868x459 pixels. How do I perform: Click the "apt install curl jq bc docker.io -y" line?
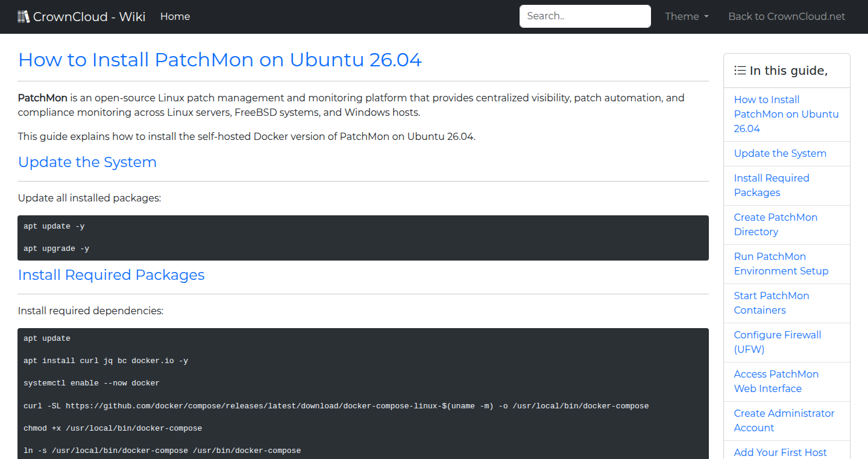(106, 361)
